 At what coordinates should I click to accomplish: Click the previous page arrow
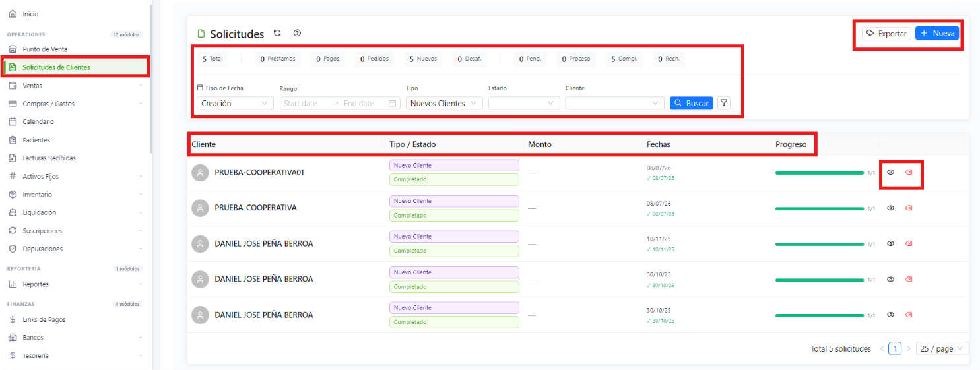pyautogui.click(x=882, y=348)
